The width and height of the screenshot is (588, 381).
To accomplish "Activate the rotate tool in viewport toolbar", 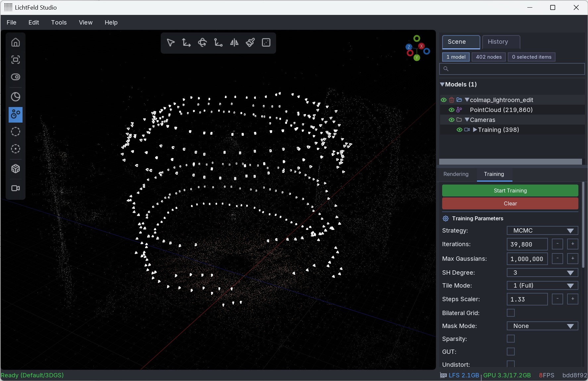I will click(202, 43).
